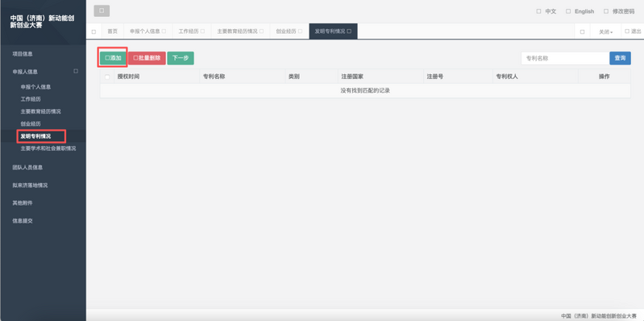This screenshot has width=644, height=321.
Task: Expand the 申报人信息 sidebar section icon
Action: click(x=76, y=71)
